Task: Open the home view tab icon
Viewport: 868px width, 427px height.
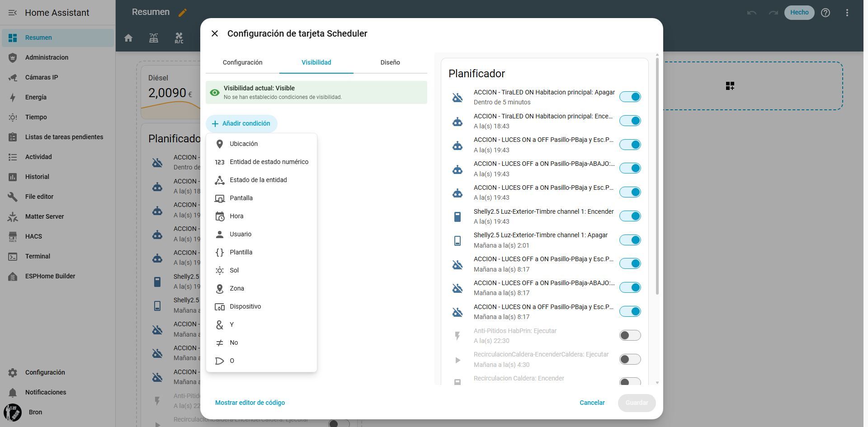Action: [128, 38]
